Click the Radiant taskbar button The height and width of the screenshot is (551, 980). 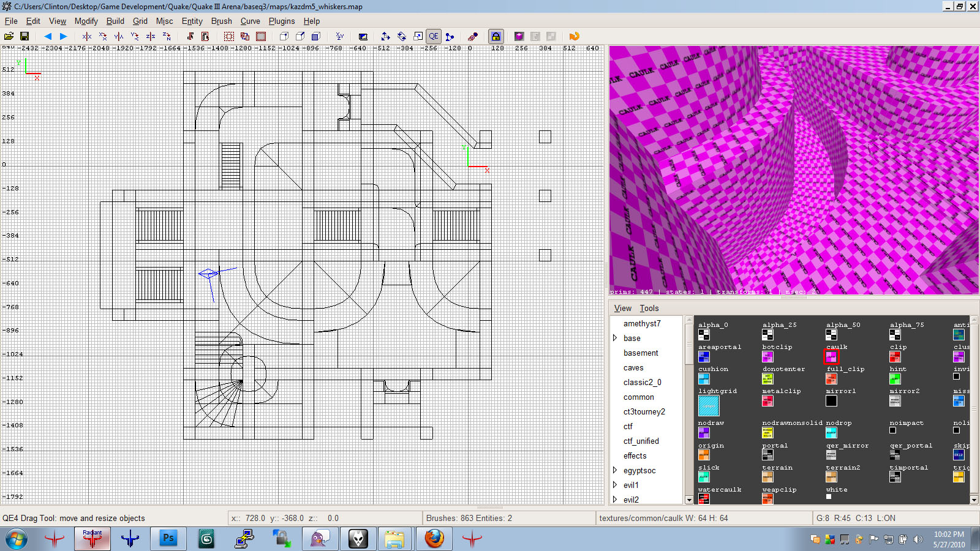click(92, 539)
